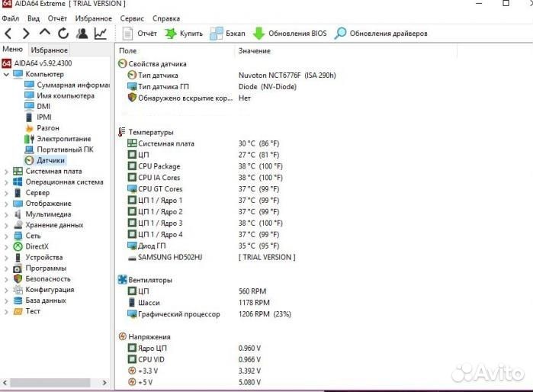Open Обновления драйверов from the toolbar
This screenshot has width=533, height=392.
pyautogui.click(x=381, y=34)
